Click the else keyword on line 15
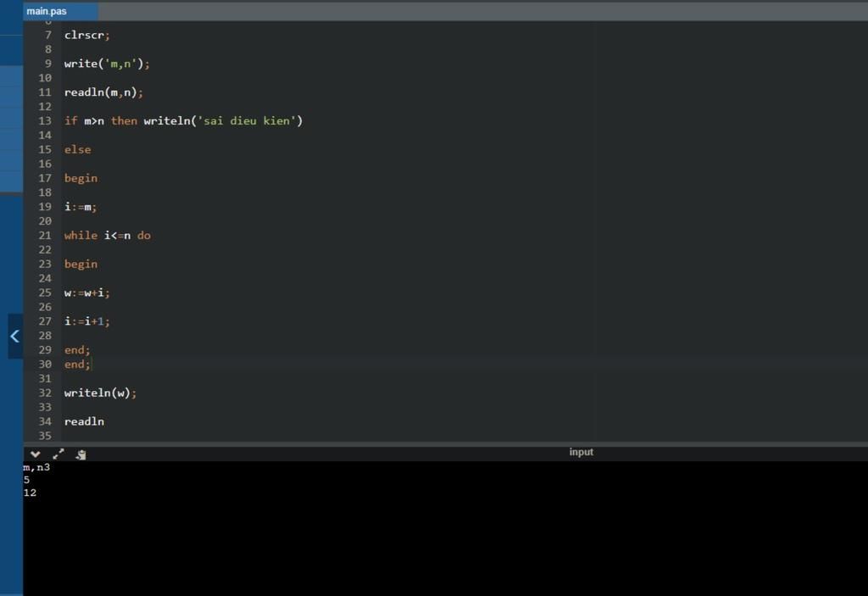 pyautogui.click(x=77, y=149)
